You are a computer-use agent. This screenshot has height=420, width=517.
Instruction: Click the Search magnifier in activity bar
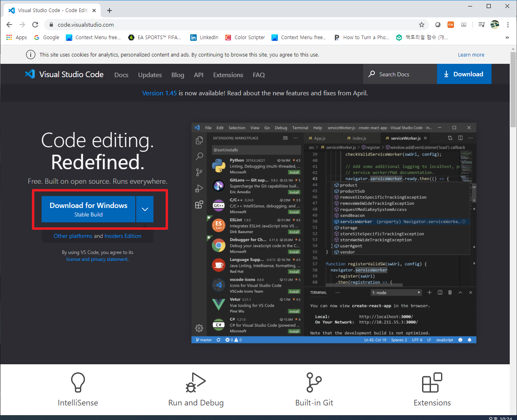pyautogui.click(x=199, y=156)
